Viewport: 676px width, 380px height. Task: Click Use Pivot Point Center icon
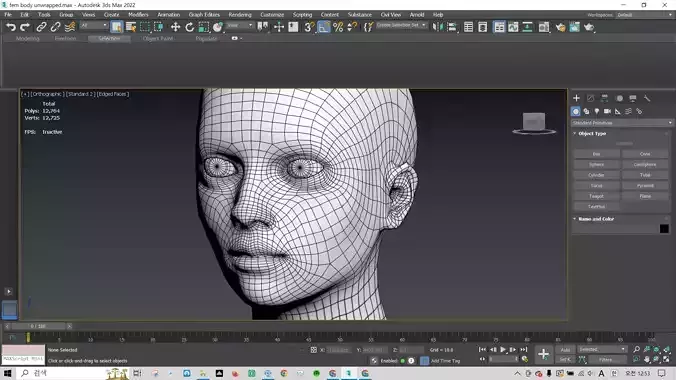coord(262,27)
